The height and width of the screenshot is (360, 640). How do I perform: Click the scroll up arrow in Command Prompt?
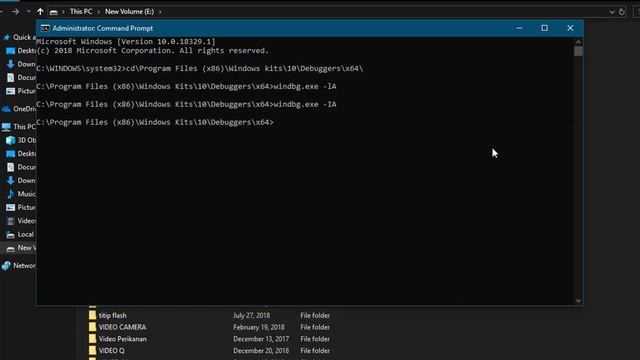pos(578,42)
